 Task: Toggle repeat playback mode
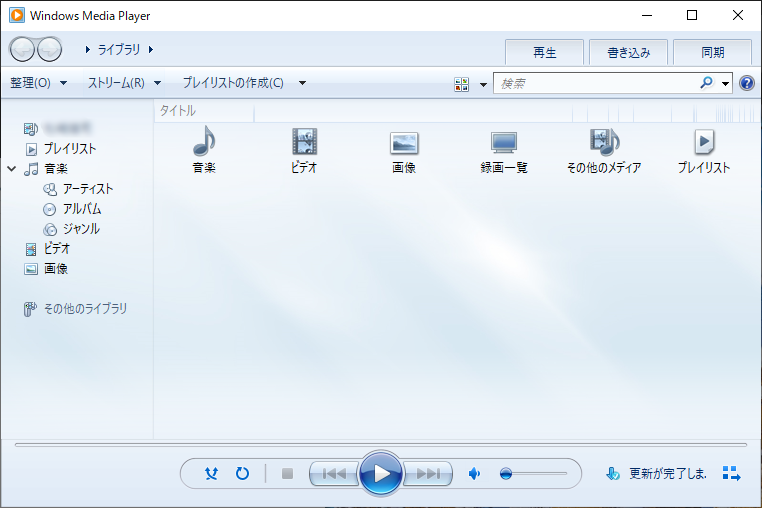pos(242,474)
